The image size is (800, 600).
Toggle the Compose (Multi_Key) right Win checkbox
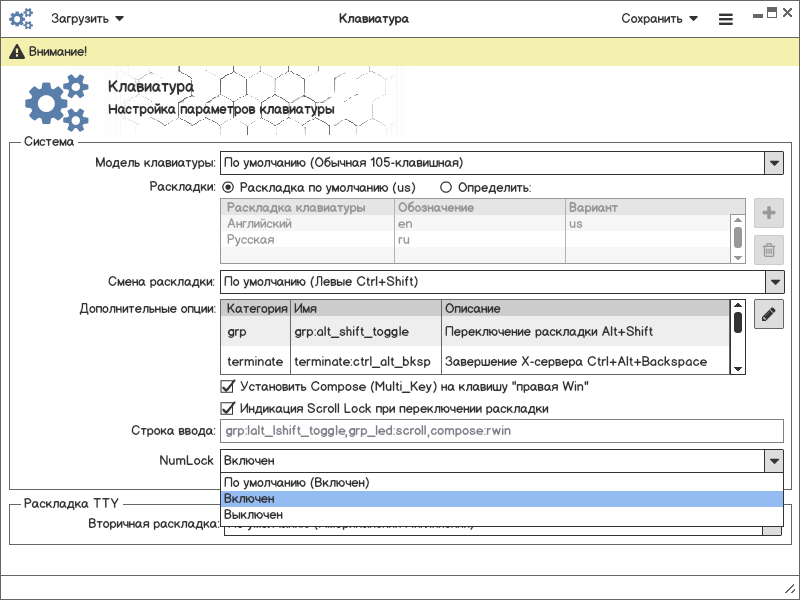227,386
